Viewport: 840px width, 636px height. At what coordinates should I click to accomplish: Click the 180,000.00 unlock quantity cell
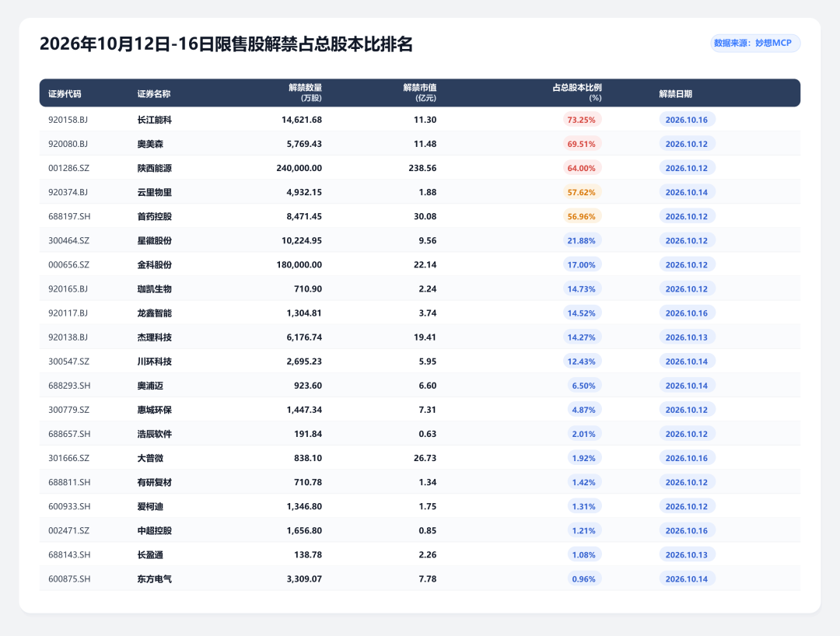(x=299, y=264)
